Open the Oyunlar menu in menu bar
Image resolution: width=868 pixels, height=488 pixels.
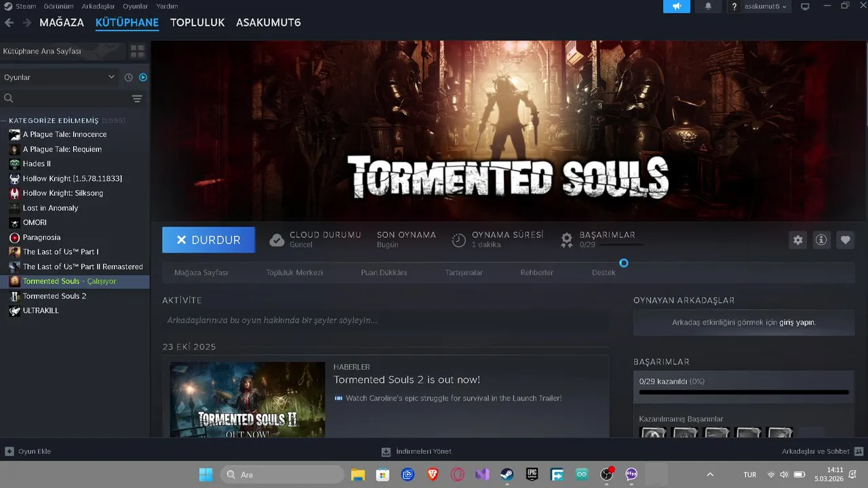[136, 6]
